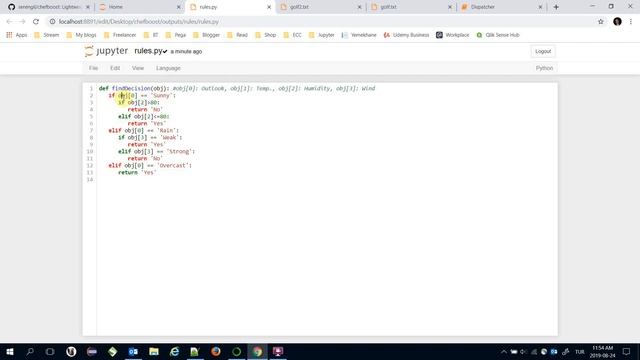Open the Read bookmark folder
Image resolution: width=640 pixels, height=360 pixels.
(x=237, y=35)
